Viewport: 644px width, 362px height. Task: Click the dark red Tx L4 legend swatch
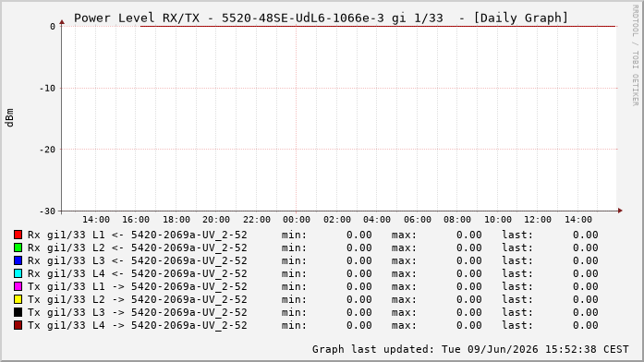click(18, 325)
